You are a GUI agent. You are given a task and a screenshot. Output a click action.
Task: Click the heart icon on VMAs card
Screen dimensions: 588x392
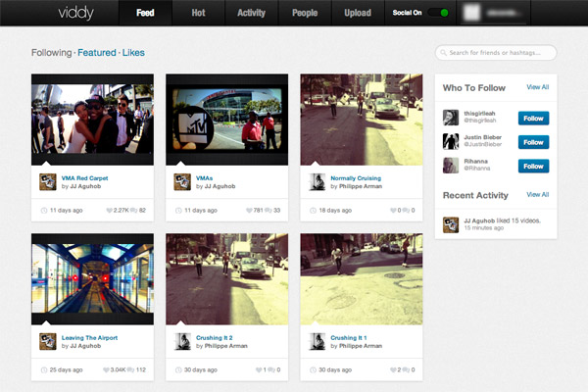pos(249,211)
